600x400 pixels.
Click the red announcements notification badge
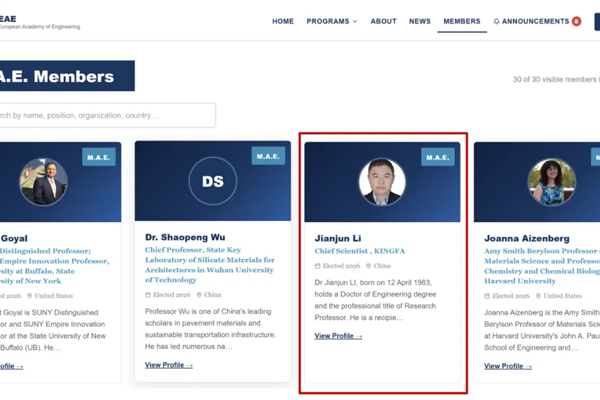tap(576, 21)
